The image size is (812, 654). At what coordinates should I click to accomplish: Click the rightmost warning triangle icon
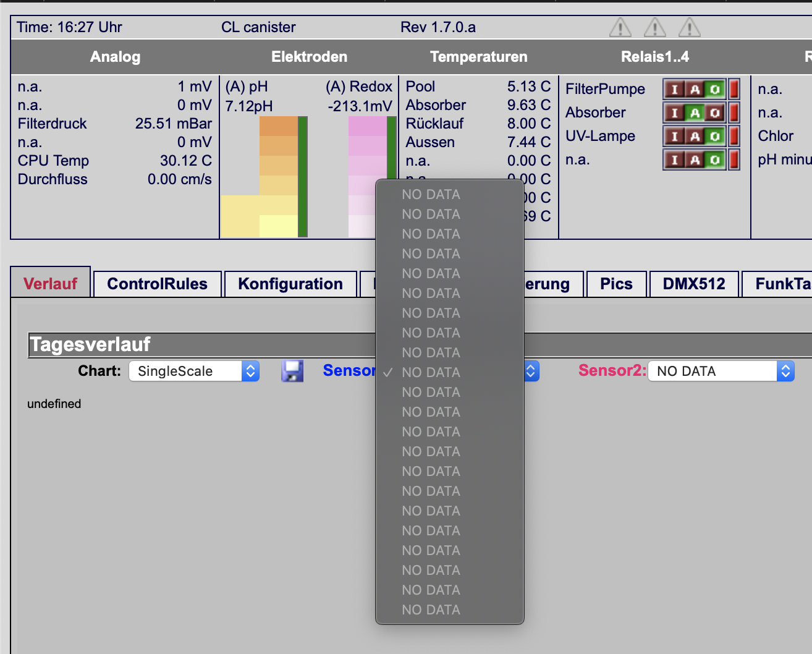click(x=690, y=27)
